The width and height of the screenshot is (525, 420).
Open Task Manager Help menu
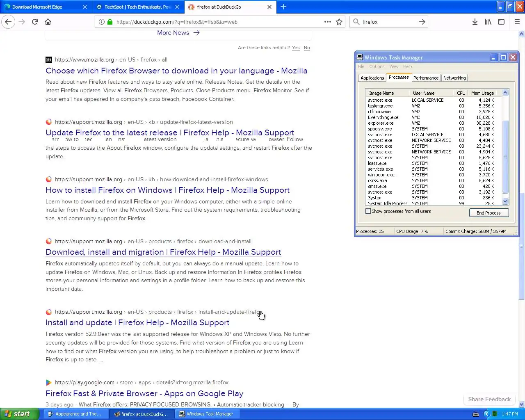click(407, 66)
